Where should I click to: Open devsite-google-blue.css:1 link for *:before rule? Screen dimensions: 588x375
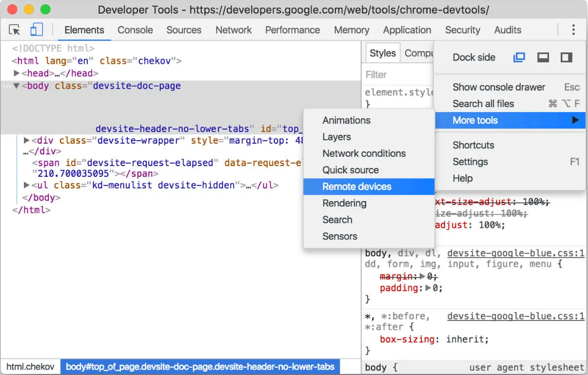click(516, 316)
